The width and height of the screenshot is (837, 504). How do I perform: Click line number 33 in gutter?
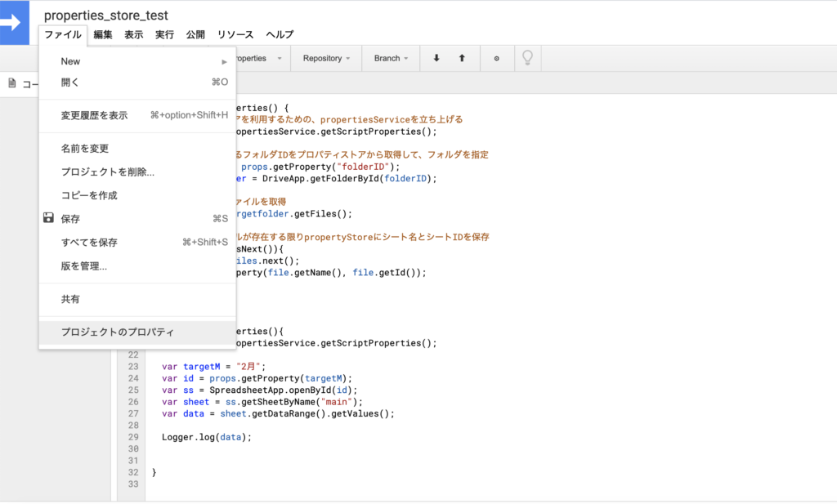coord(133,484)
